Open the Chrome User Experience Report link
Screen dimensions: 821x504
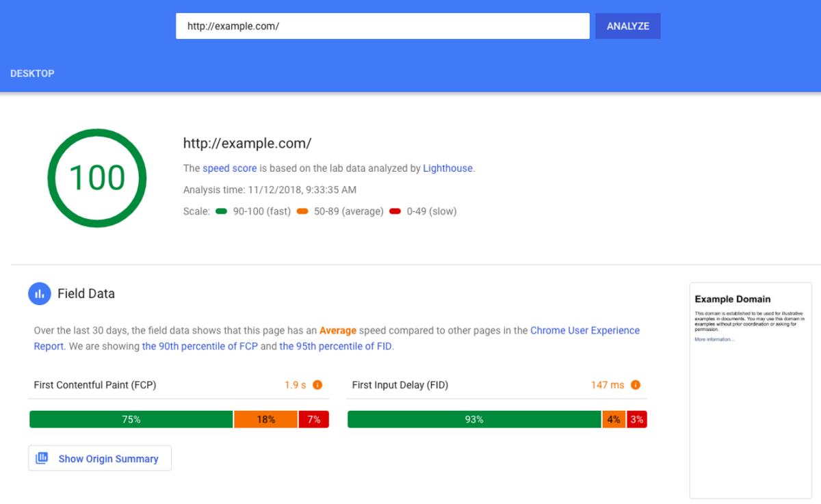pyautogui.click(x=337, y=338)
